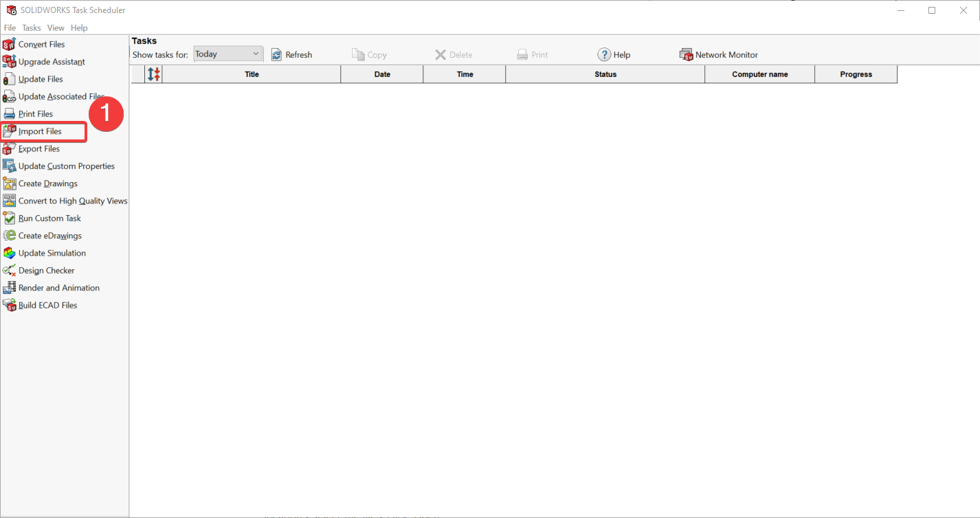Image resolution: width=980 pixels, height=518 pixels.
Task: Launch the Upgrade Assistant task
Action: (43, 62)
